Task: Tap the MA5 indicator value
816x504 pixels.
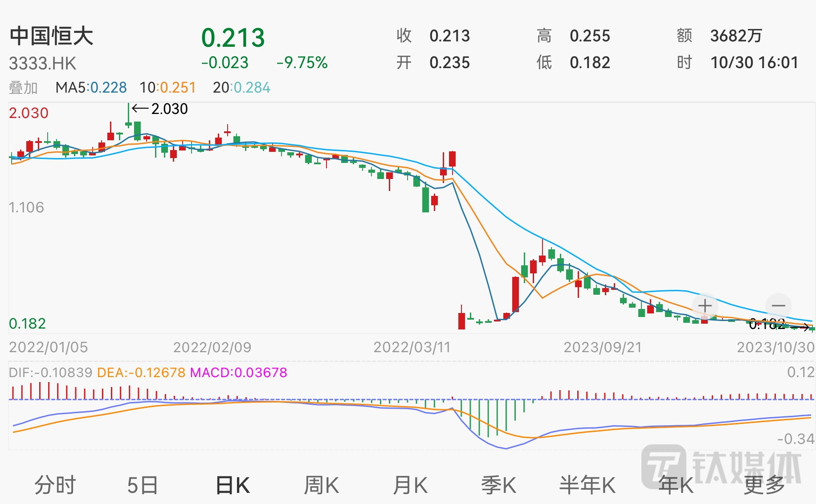Action: [91, 88]
